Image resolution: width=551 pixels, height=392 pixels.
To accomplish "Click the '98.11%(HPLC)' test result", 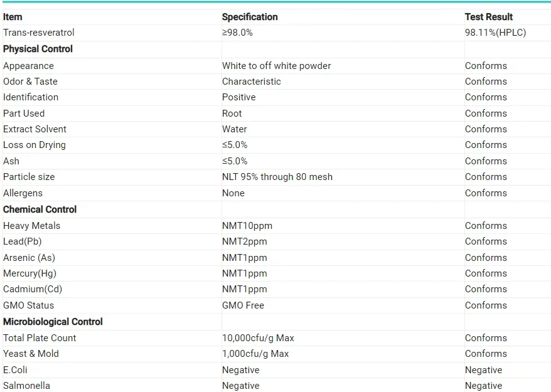I will coord(495,33).
